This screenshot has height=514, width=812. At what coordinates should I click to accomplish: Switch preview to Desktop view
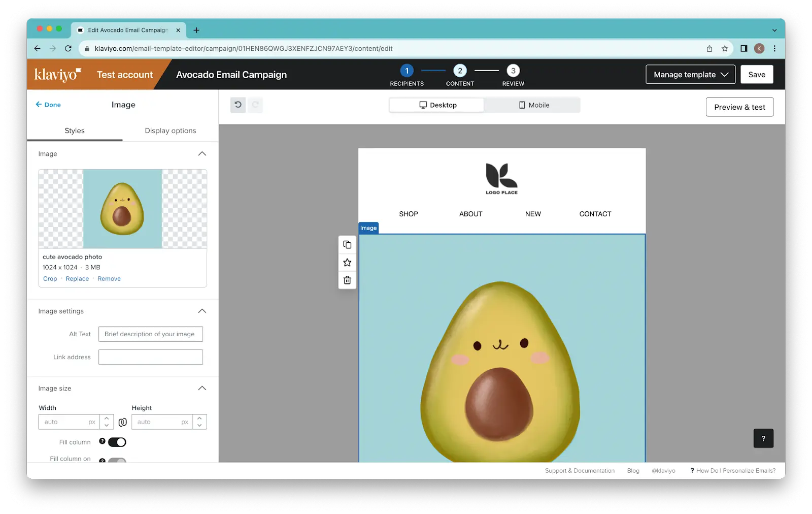click(437, 105)
